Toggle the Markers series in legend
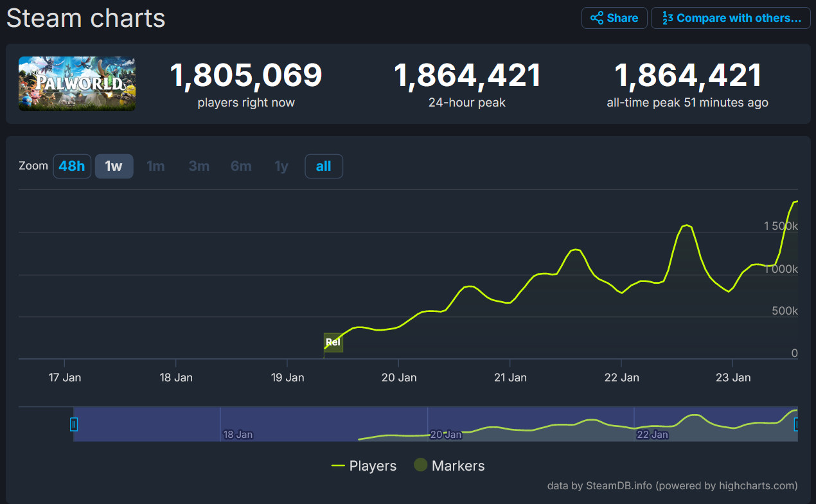816x504 pixels. coord(449,466)
